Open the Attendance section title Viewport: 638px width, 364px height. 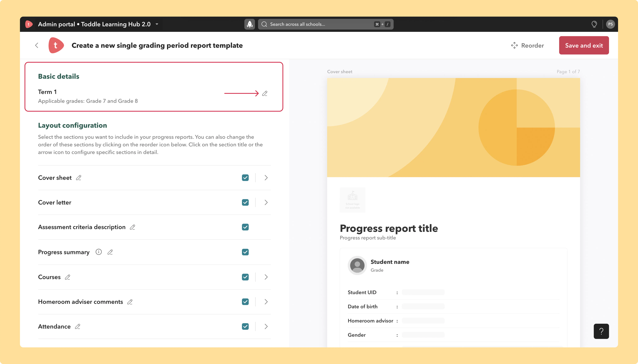54,327
